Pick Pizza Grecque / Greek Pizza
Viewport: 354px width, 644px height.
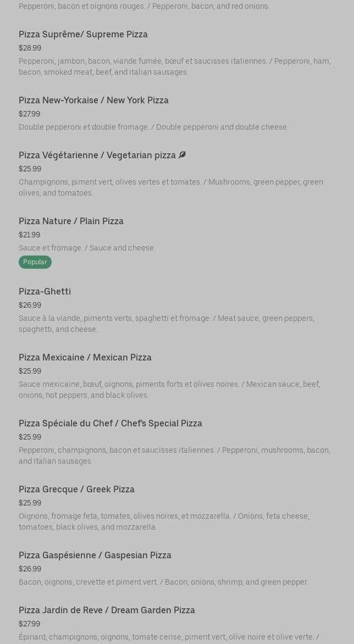point(76,489)
